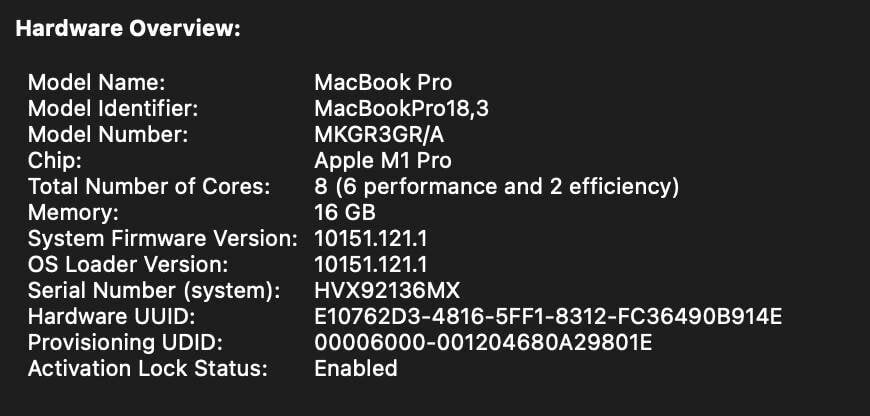Select the MKGR3GR/A model number

click(x=379, y=135)
